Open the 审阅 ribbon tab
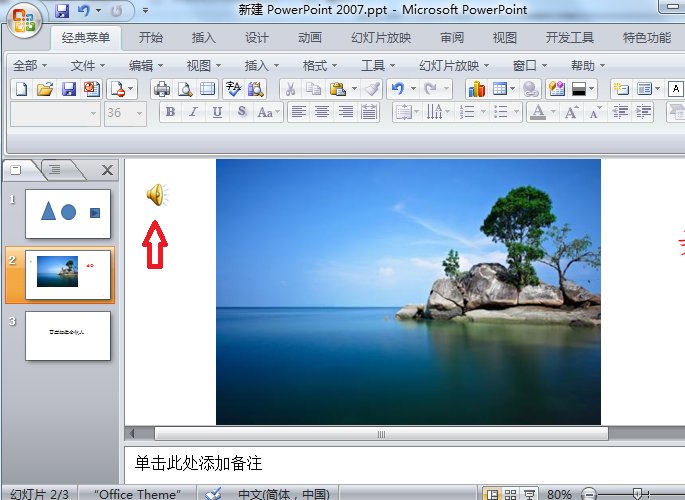 click(x=452, y=38)
